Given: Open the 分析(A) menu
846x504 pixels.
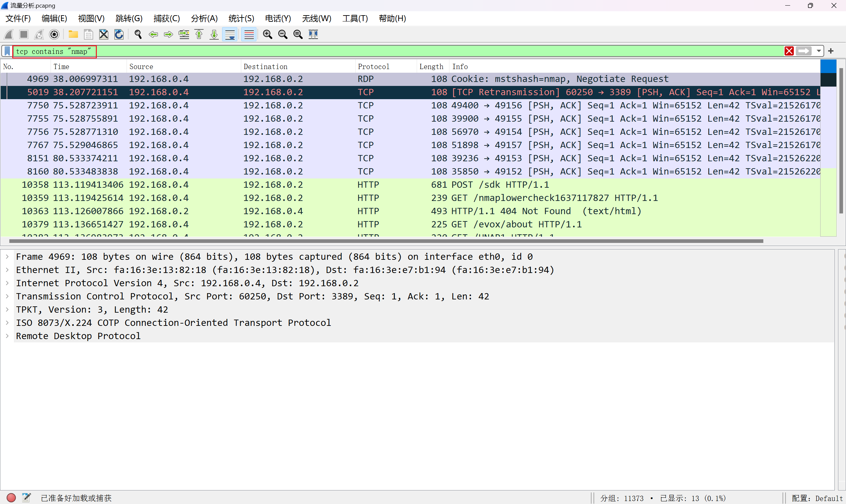Looking at the screenshot, I should [x=204, y=18].
